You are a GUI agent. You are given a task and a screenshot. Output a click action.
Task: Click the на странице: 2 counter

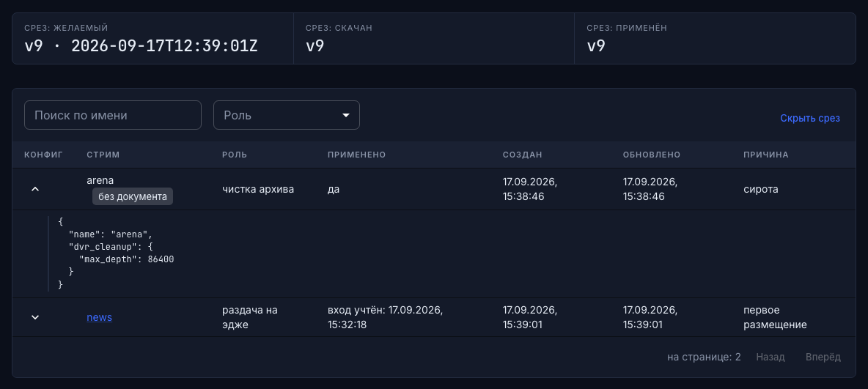(704, 357)
